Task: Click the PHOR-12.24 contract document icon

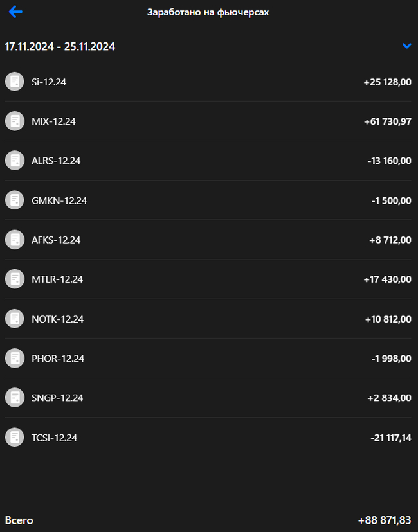Action: 14,358
